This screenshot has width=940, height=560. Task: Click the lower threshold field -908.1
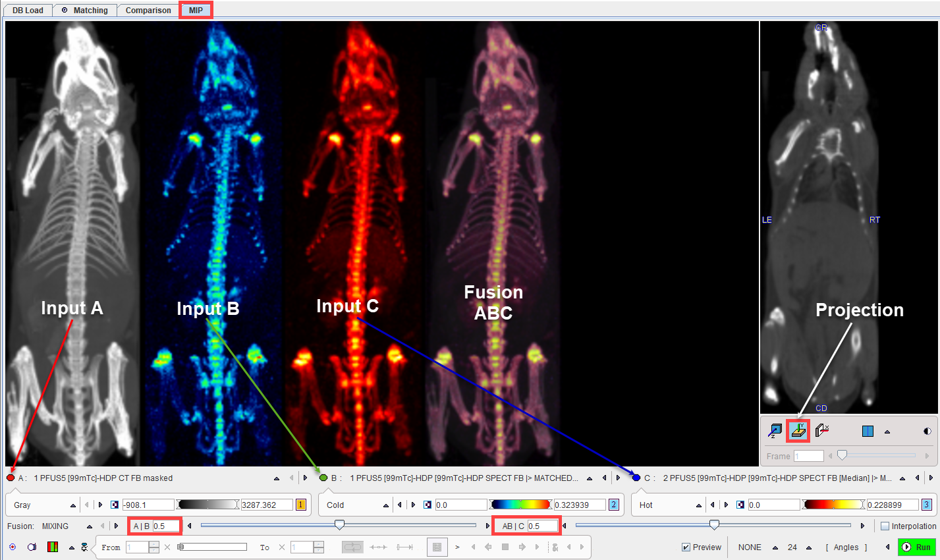coord(148,505)
